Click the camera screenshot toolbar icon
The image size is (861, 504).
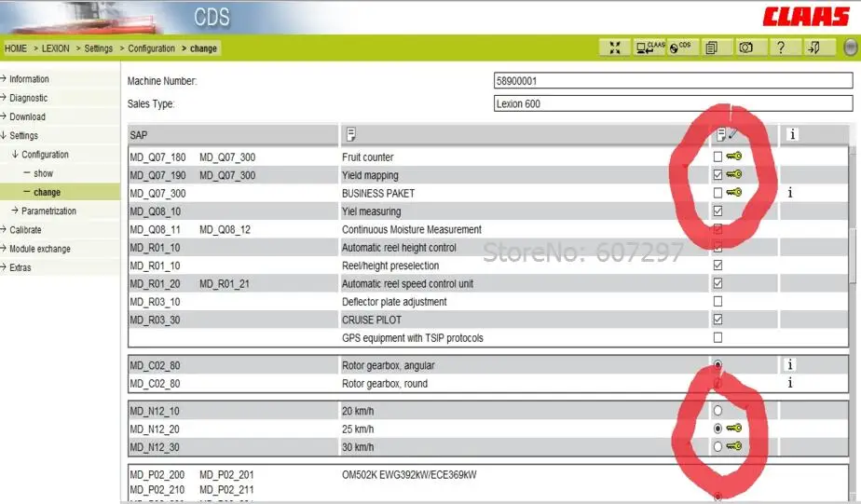(745, 48)
